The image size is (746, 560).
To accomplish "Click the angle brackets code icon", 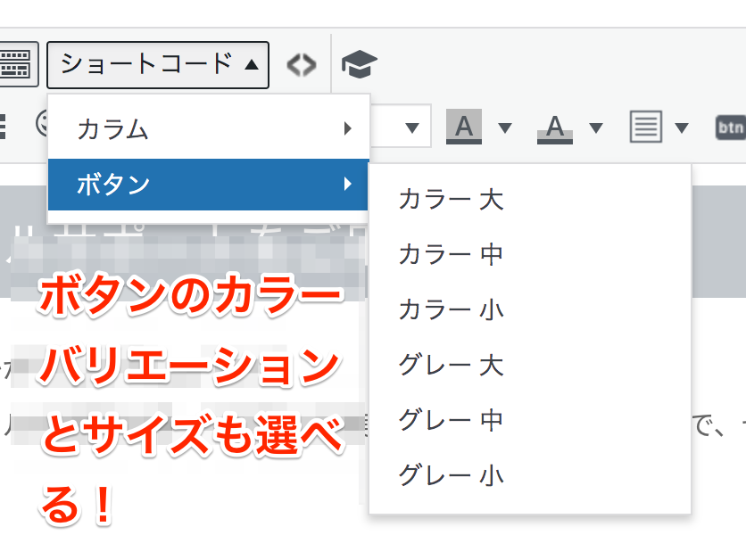I will (x=302, y=64).
